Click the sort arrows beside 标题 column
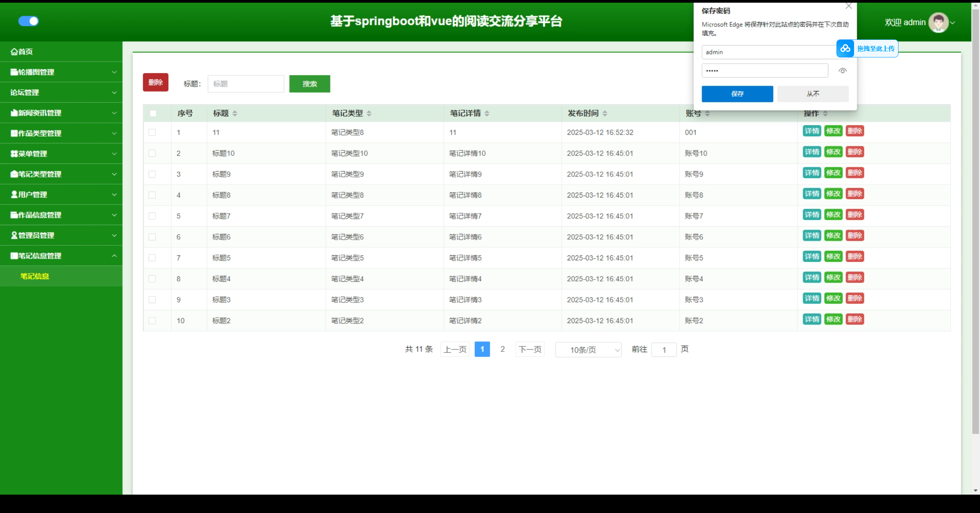Viewport: 980px width, 513px height. 235,113
